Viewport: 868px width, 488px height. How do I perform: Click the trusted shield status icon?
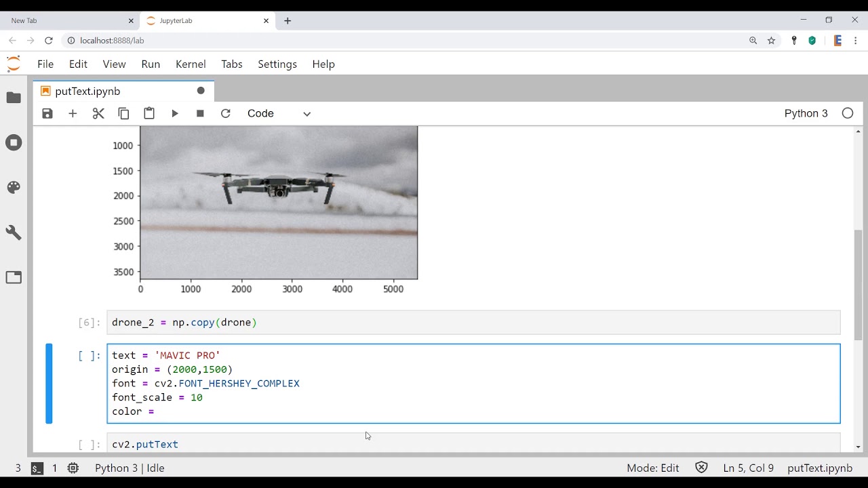click(701, 468)
